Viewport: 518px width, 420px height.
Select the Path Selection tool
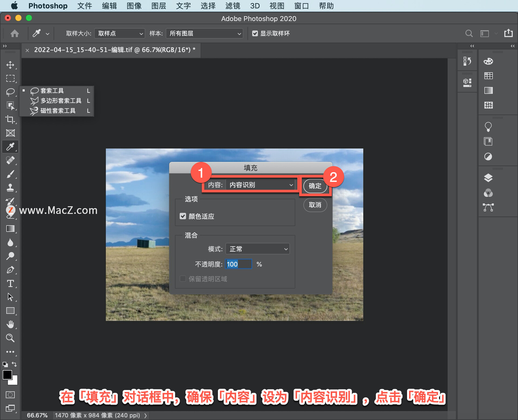10,297
